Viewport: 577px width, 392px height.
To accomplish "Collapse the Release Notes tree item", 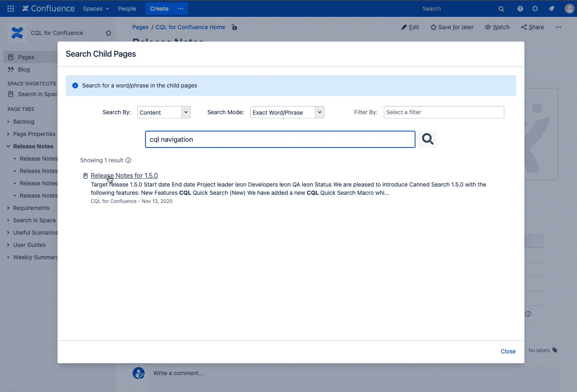I will tap(8, 146).
